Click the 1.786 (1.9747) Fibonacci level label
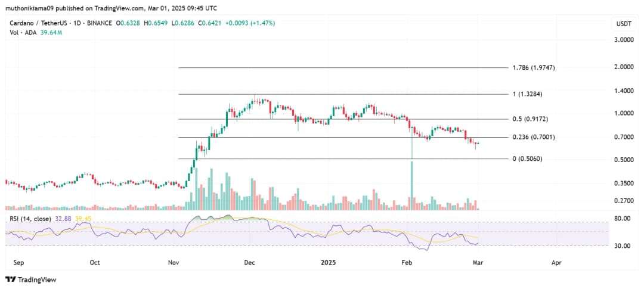The width and height of the screenshot is (644, 289). (534, 68)
